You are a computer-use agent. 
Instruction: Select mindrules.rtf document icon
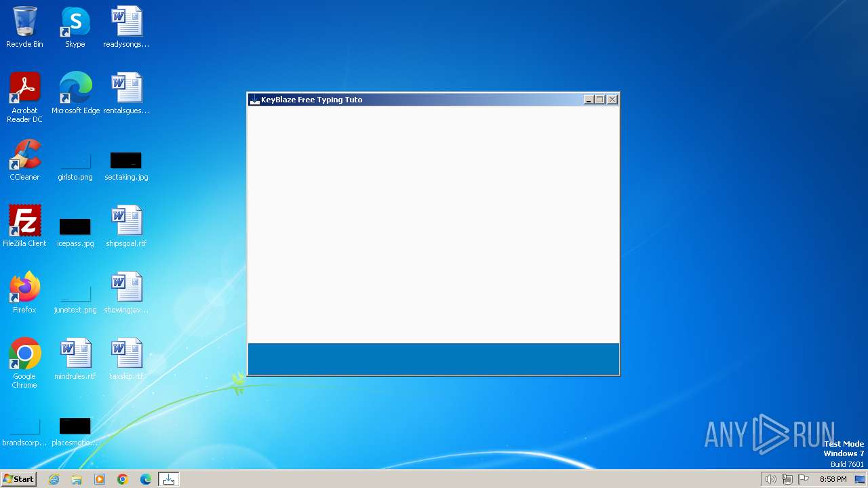[x=75, y=360]
